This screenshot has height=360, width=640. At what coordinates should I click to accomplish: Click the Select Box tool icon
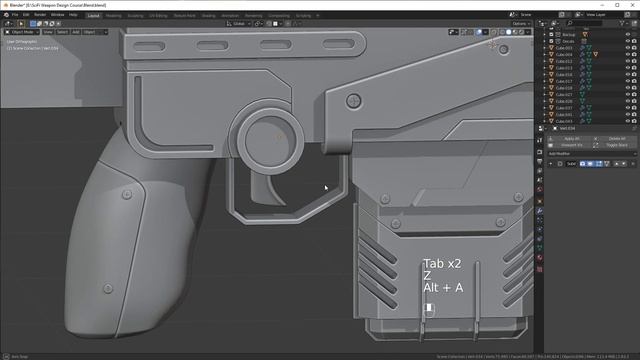tap(21, 24)
